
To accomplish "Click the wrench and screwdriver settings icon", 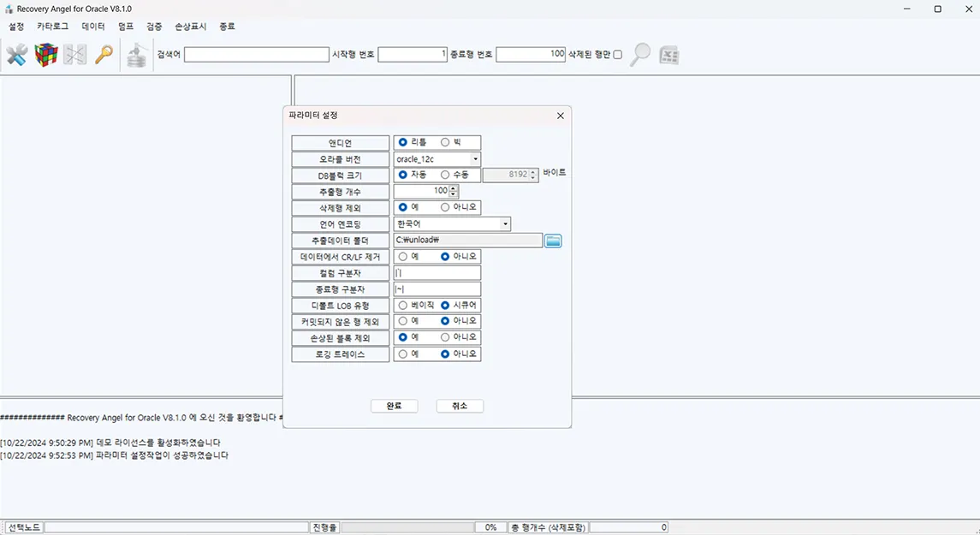I will coord(16,56).
